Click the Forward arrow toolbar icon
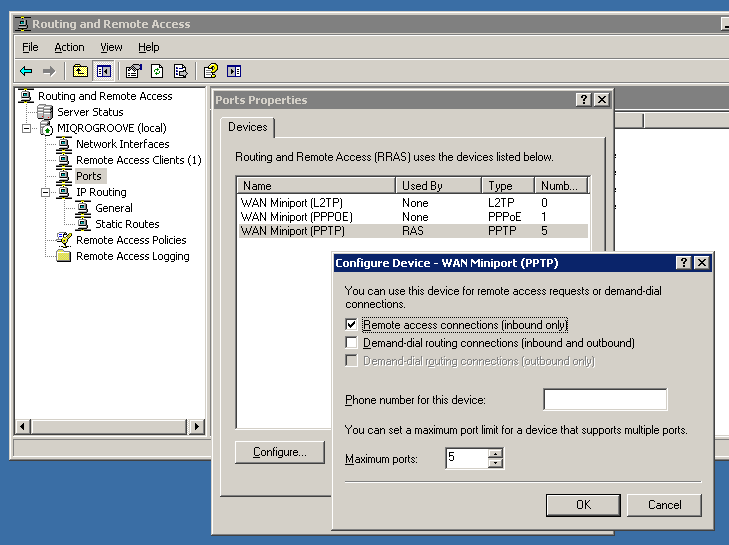The width and height of the screenshot is (729, 545). click(49, 71)
